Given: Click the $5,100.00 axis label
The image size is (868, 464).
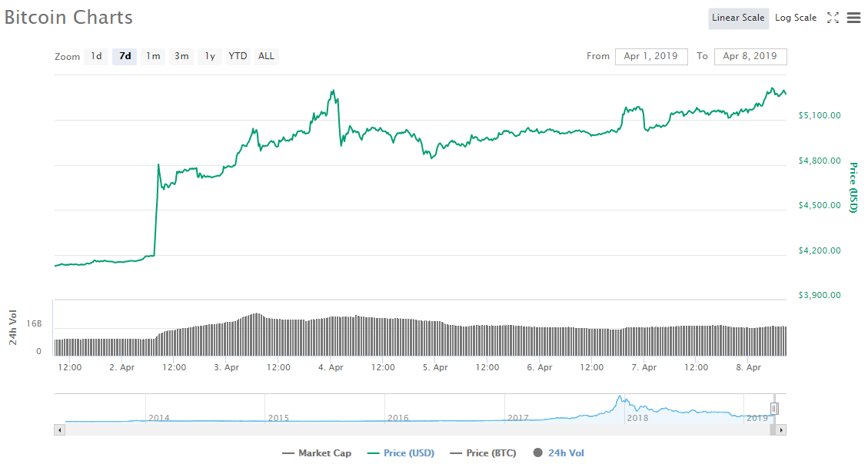Looking at the screenshot, I should tap(820, 115).
